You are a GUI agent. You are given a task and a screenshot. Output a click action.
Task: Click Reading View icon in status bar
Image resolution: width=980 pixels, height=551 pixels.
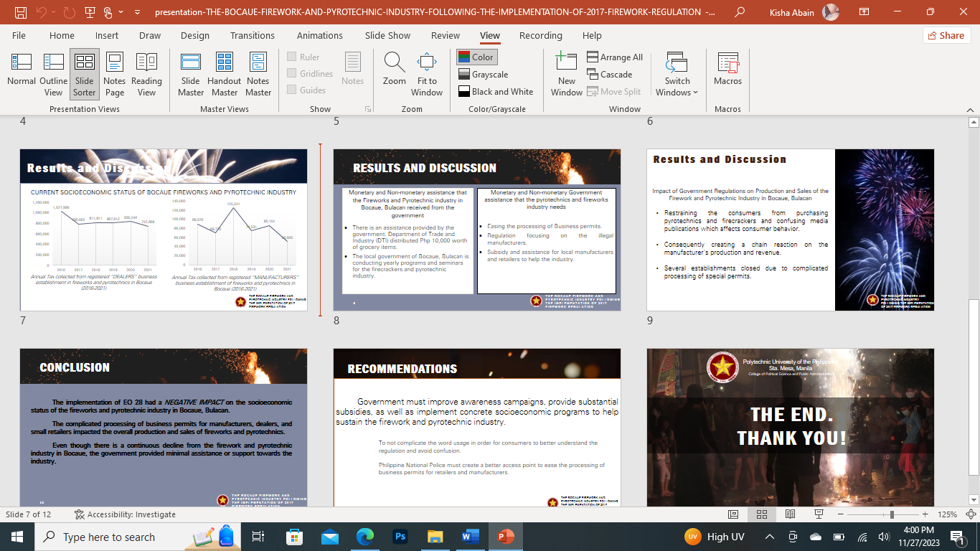pyautogui.click(x=790, y=514)
